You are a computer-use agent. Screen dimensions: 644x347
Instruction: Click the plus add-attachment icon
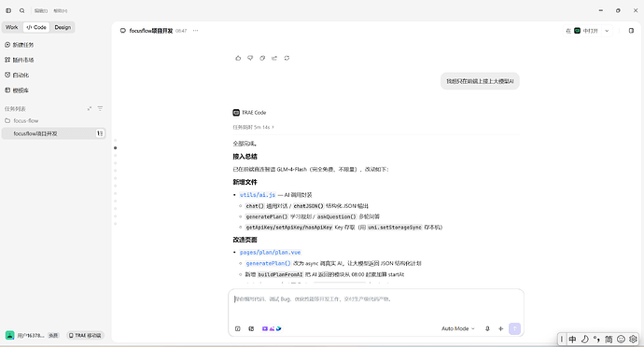(500, 328)
